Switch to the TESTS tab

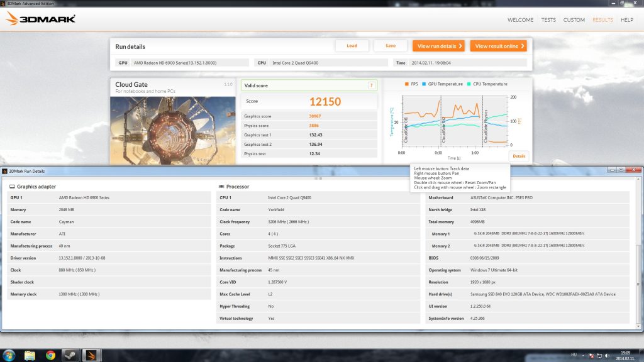(548, 19)
